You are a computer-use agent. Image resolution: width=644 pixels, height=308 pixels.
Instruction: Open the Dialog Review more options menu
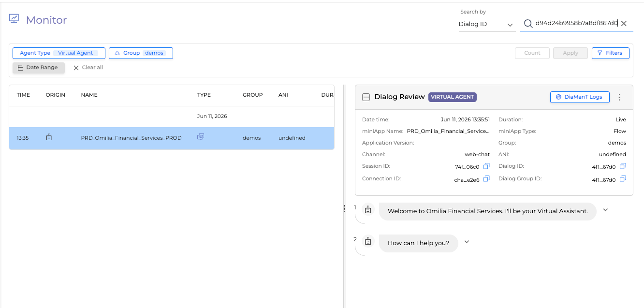(x=619, y=97)
